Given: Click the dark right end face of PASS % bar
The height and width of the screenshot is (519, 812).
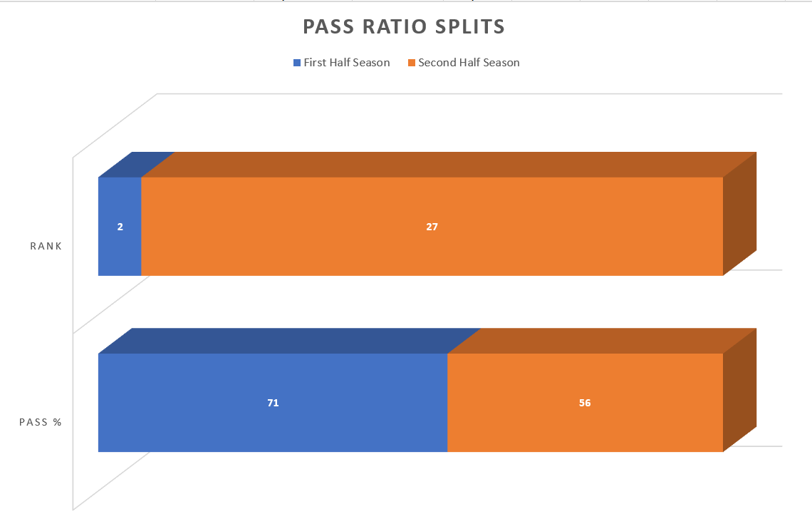Looking at the screenshot, I should pos(739,390).
